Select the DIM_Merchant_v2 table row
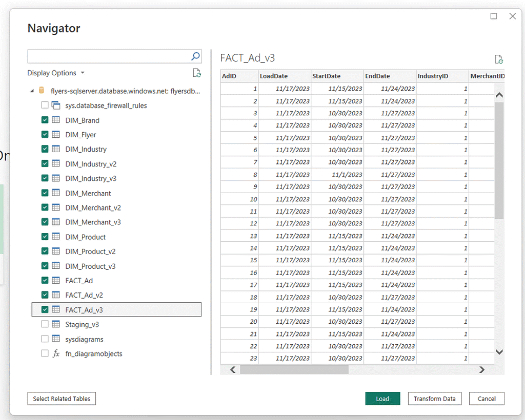This screenshot has width=525, height=420. (x=116, y=207)
